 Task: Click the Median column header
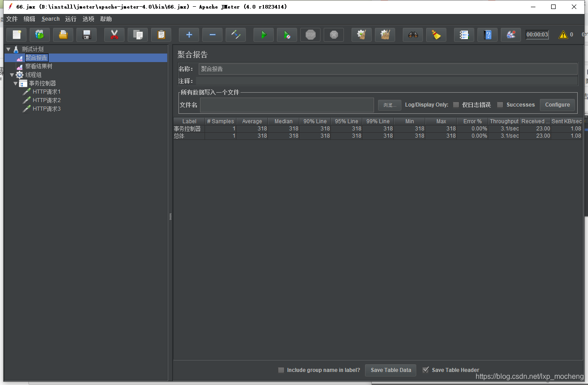pos(283,121)
